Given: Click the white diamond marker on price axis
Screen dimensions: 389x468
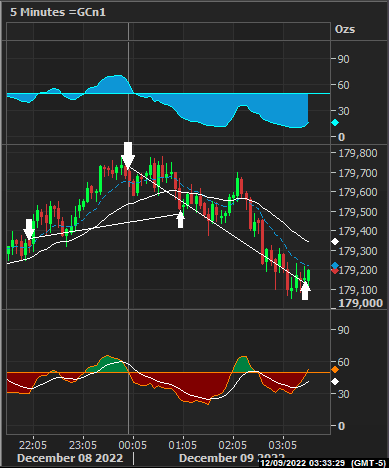Looking at the screenshot, I should pyautogui.click(x=335, y=242).
